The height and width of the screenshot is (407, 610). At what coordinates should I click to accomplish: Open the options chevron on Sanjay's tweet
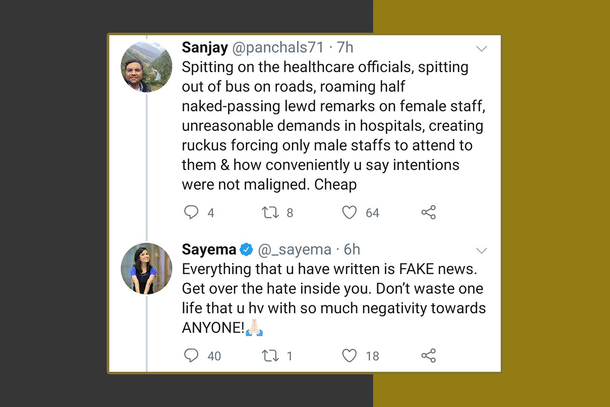pyautogui.click(x=481, y=48)
